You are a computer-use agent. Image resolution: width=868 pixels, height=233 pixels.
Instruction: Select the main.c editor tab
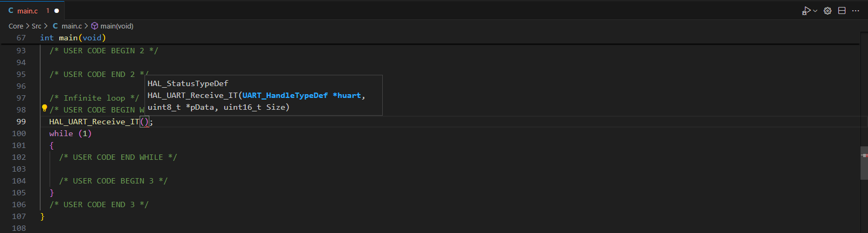27,11
